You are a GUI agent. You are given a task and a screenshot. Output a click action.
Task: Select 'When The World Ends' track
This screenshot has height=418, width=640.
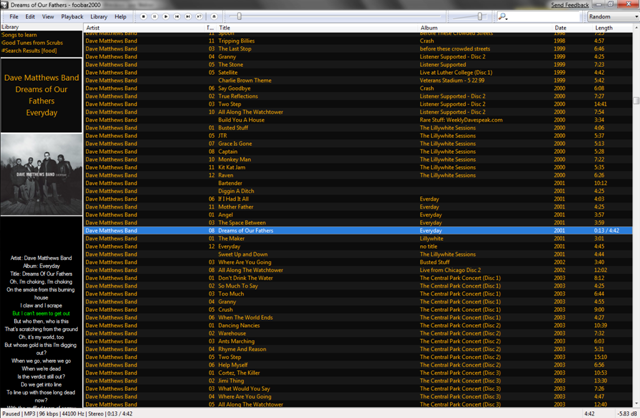[245, 318]
